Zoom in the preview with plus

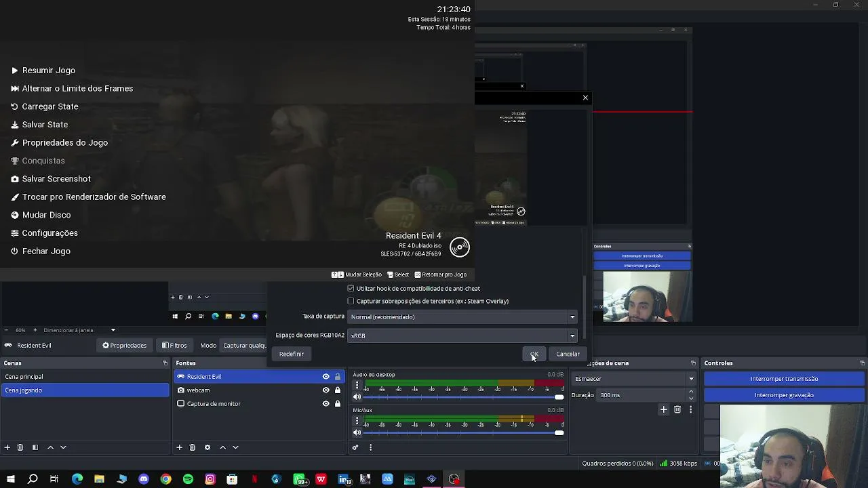[35, 330]
